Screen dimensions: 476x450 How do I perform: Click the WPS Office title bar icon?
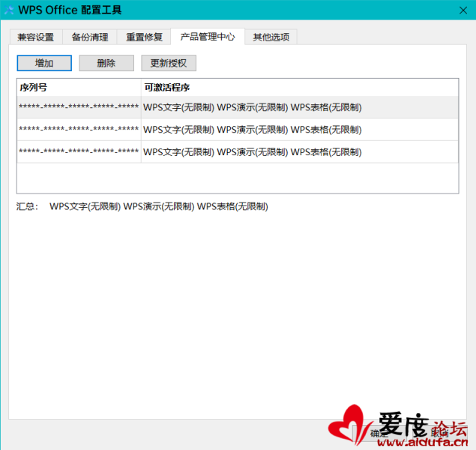point(8,10)
